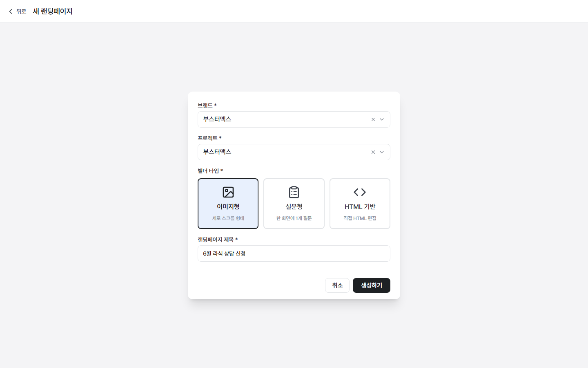Click the 생성하기 button
The image size is (588, 368).
[372, 285]
